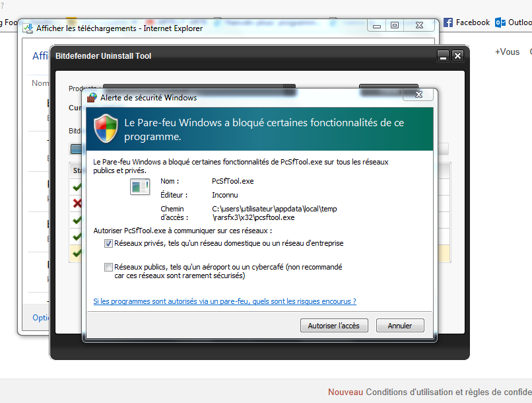Click the PcSfTool.exe program icon
Viewport: 532px width, 403px height.
point(140,187)
